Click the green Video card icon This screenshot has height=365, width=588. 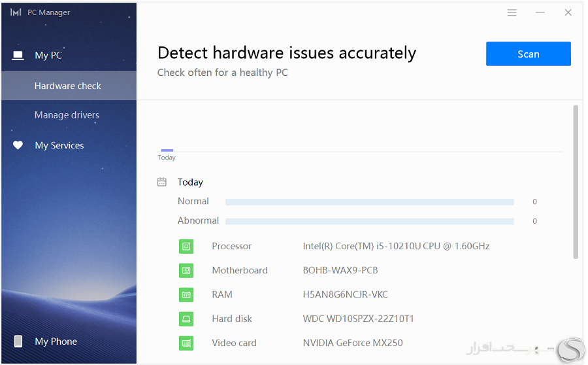186,343
